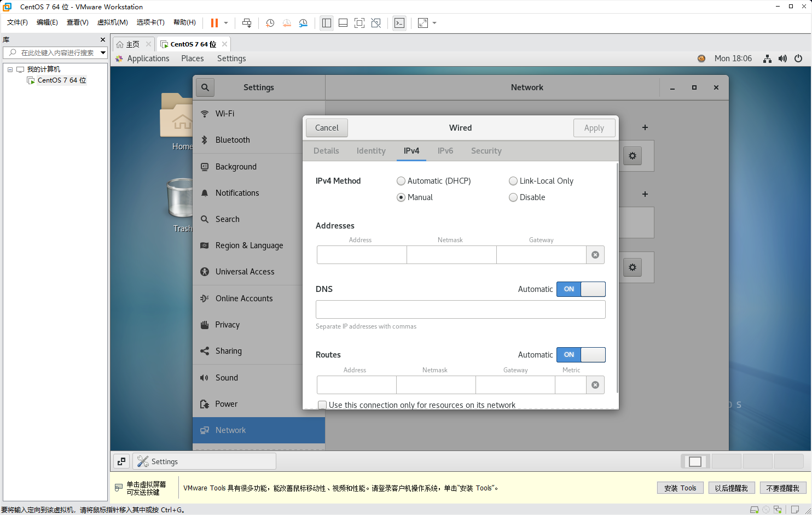Image resolution: width=812 pixels, height=515 pixels.
Task: Open the Security tab
Action: 486,151
